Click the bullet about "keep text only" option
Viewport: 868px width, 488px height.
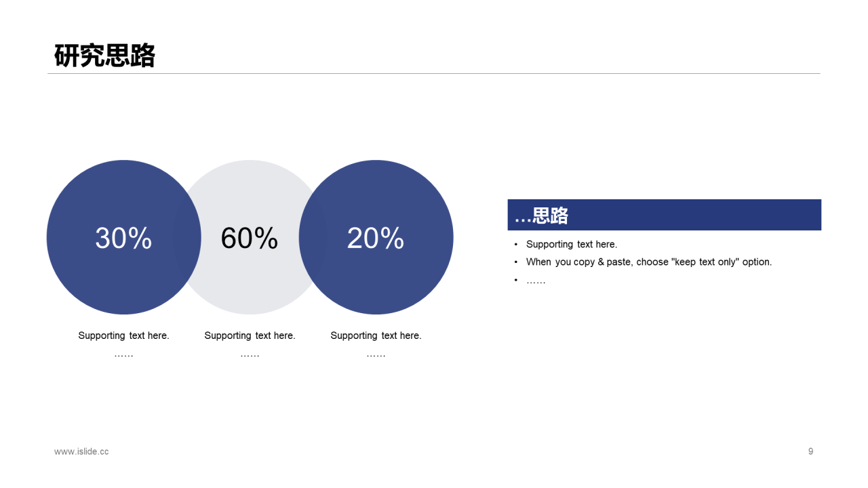coord(648,262)
